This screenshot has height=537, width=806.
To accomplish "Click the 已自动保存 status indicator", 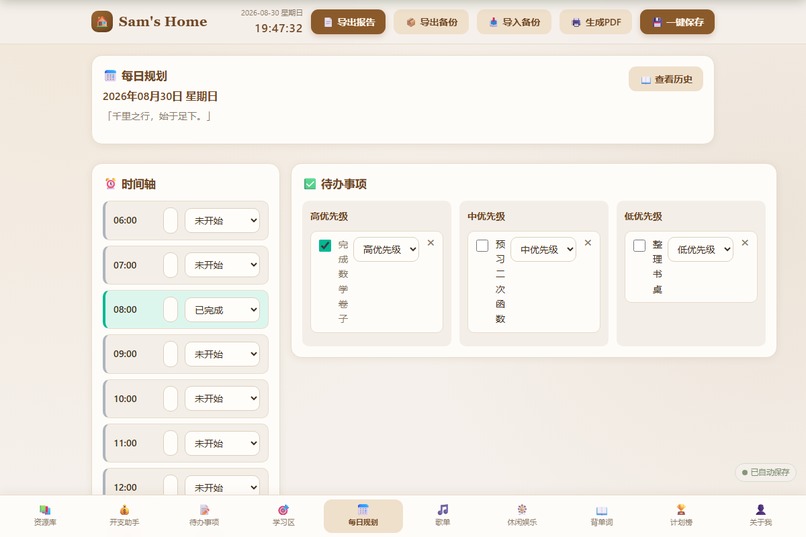I will tap(765, 472).
